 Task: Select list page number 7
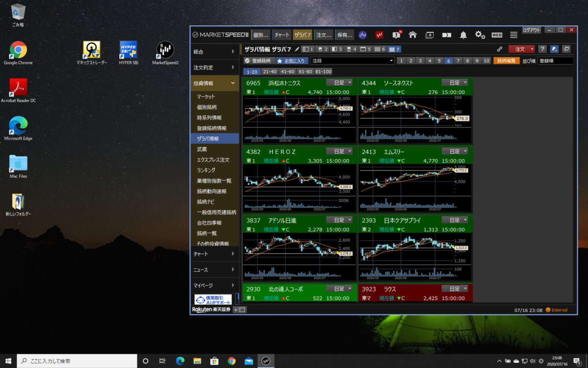(x=458, y=61)
